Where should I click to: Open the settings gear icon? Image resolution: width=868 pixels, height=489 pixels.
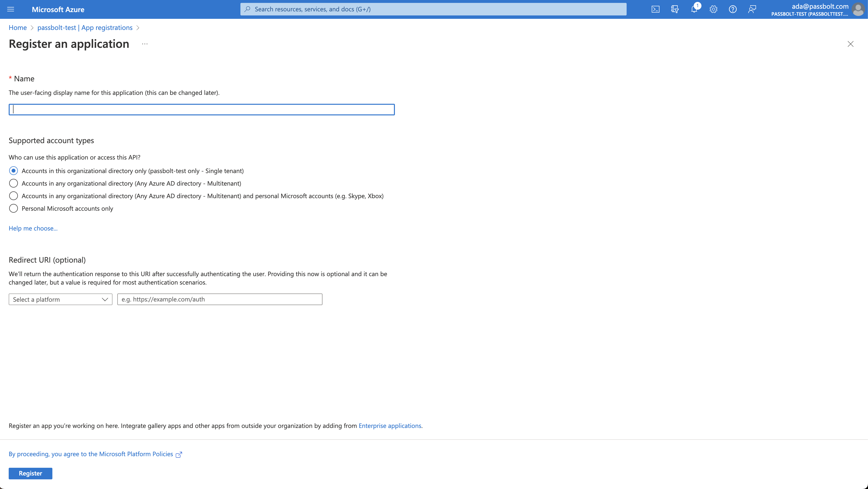[714, 9]
